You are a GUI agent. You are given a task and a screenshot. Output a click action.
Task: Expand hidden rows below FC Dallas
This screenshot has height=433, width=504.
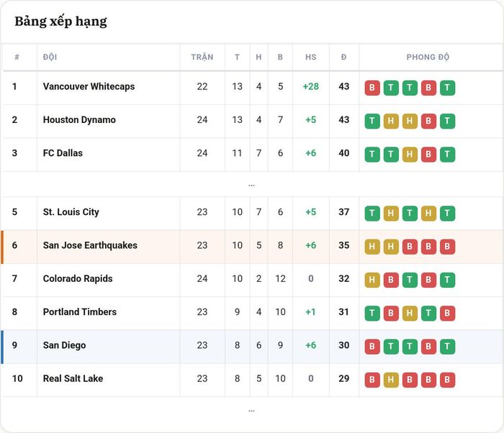pos(252,185)
